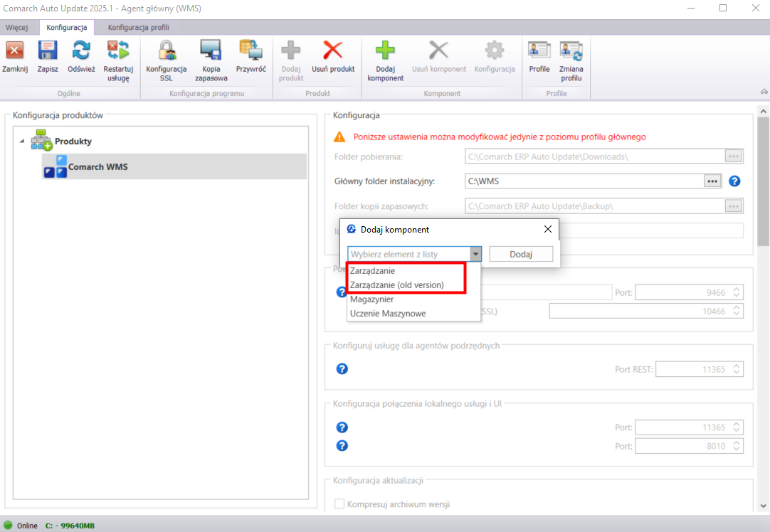Click the vertical scrollbar thumb in Konfiguracja panel
Screen dimensions: 770x532
click(x=763, y=181)
